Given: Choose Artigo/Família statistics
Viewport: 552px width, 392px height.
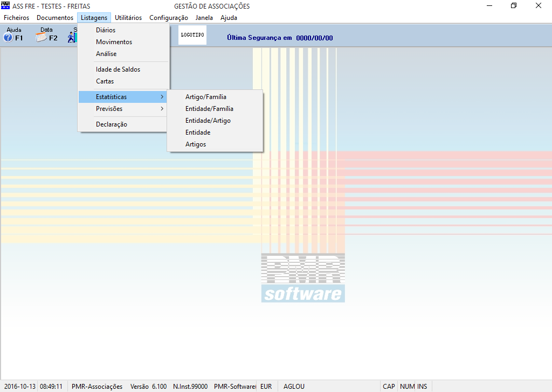Looking at the screenshot, I should (x=215, y=97).
